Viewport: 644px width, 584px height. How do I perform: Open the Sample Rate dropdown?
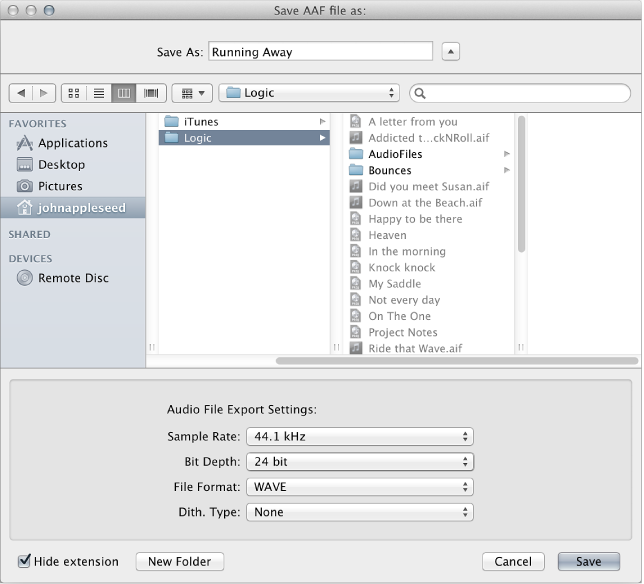tap(360, 437)
